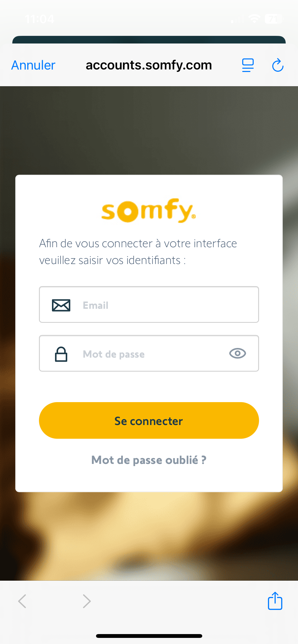298x644 pixels.
Task: Click the envelope icon in Email field
Action: 61,305
